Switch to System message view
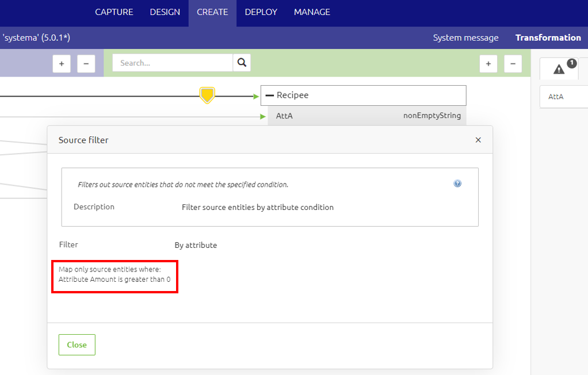This screenshot has width=588, height=375. (x=465, y=38)
